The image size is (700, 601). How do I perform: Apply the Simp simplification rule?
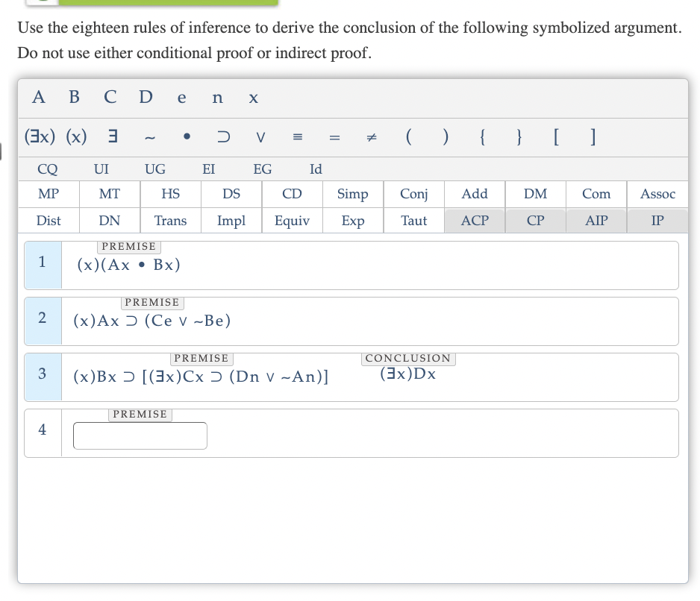[352, 194]
